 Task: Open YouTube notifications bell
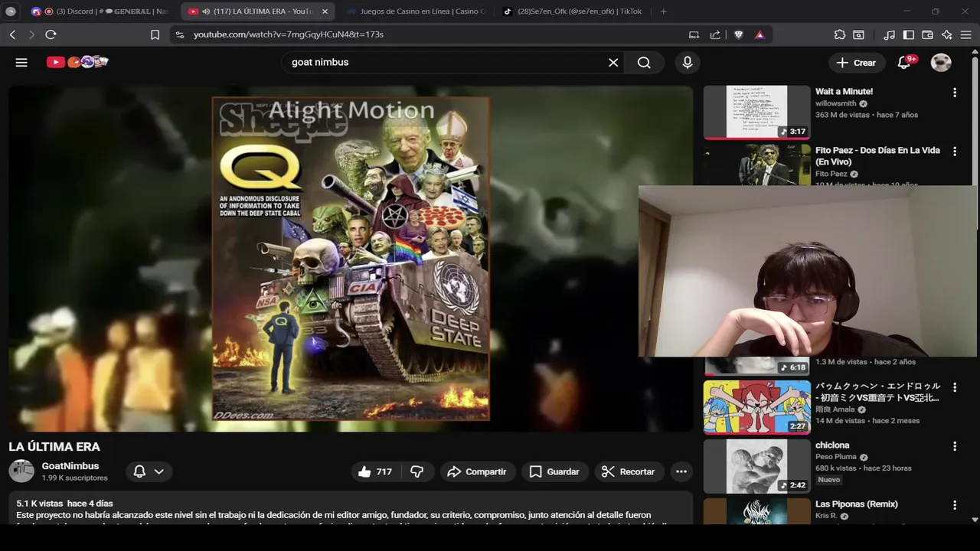(x=904, y=63)
